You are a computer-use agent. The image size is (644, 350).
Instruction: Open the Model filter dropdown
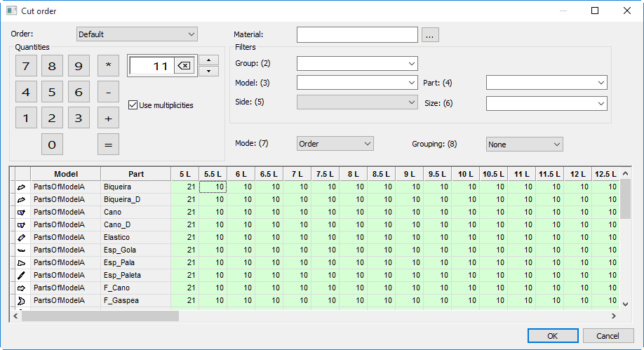coord(357,83)
